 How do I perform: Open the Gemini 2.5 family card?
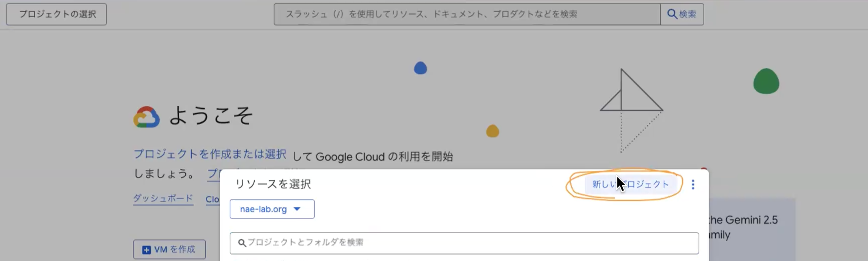(749, 227)
